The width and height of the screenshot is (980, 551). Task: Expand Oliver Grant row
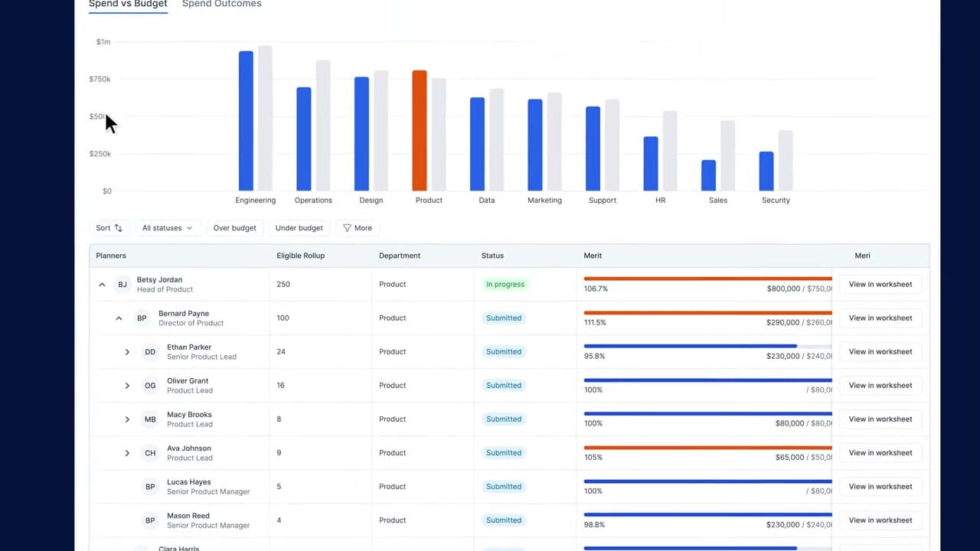127,386
